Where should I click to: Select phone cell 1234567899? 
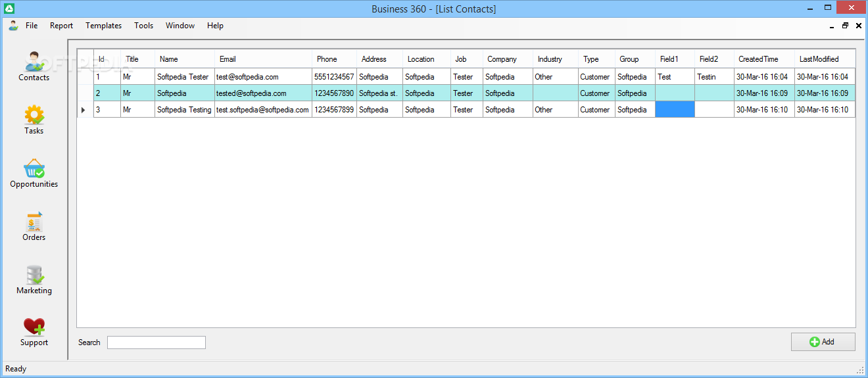pos(335,110)
